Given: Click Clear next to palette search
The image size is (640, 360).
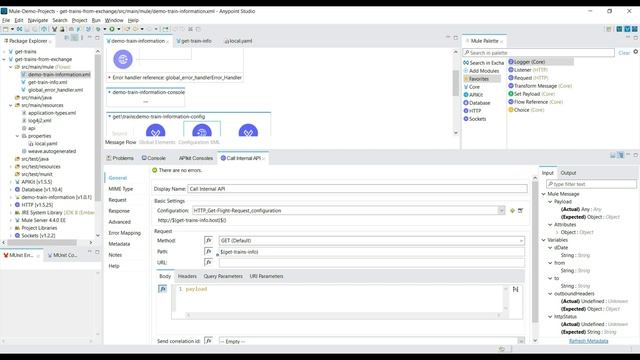Looking at the screenshot, I should click(x=624, y=53).
